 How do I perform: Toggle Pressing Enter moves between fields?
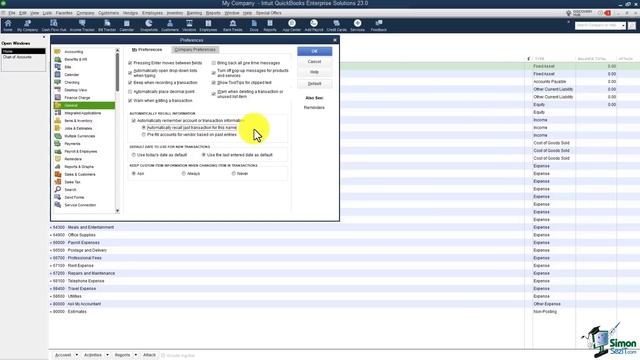pyautogui.click(x=130, y=63)
